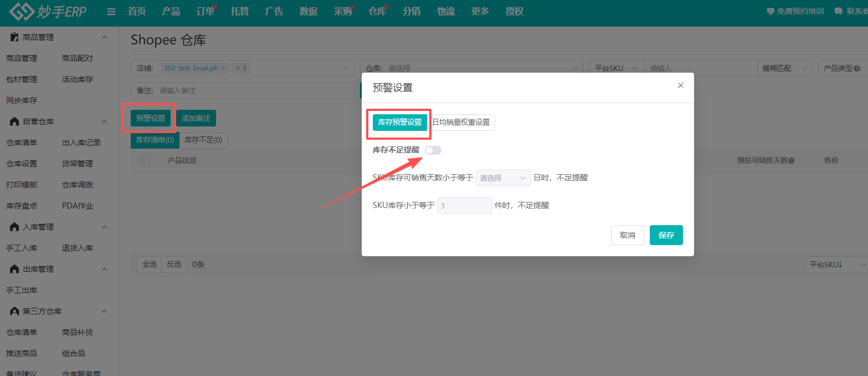Screen dimensions: 868x376
Task: Open the 平台SKU↓ sort dropdown
Action: click(x=836, y=265)
